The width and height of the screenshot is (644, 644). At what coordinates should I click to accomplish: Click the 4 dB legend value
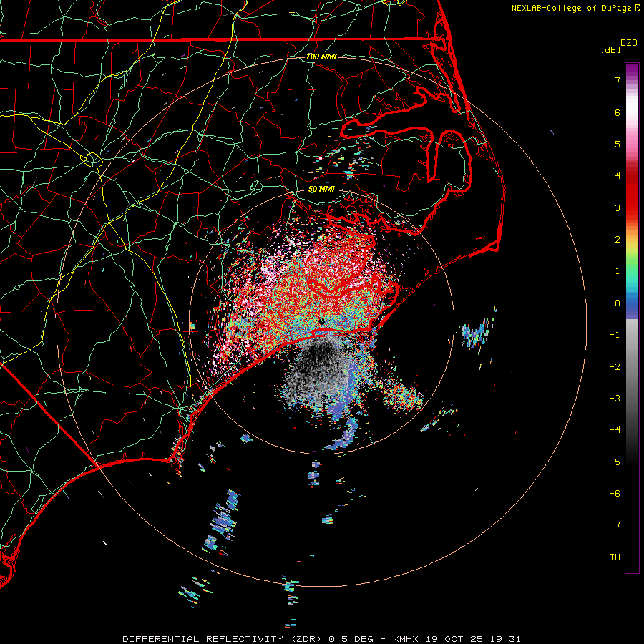[x=618, y=176]
